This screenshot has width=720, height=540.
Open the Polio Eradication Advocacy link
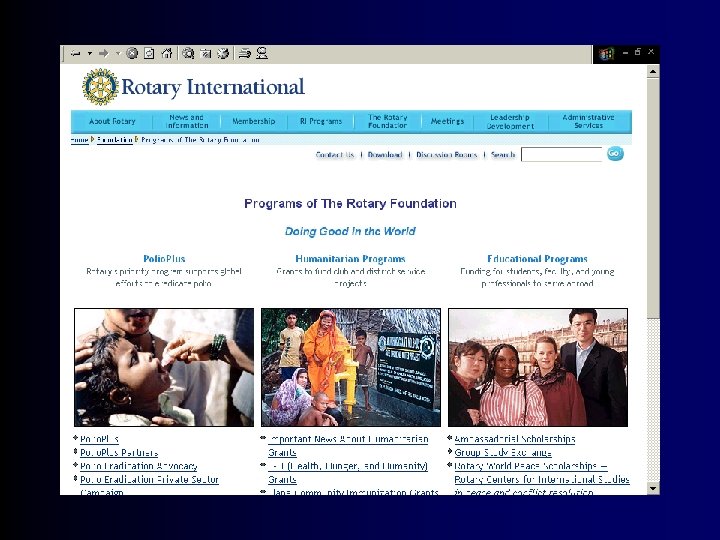(x=139, y=466)
